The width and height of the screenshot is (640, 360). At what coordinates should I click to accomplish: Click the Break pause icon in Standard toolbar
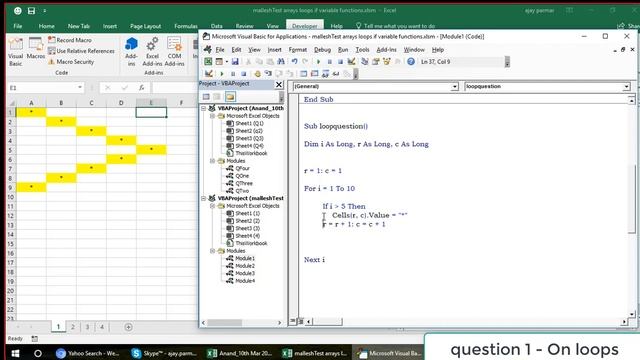pyautogui.click(x=329, y=62)
